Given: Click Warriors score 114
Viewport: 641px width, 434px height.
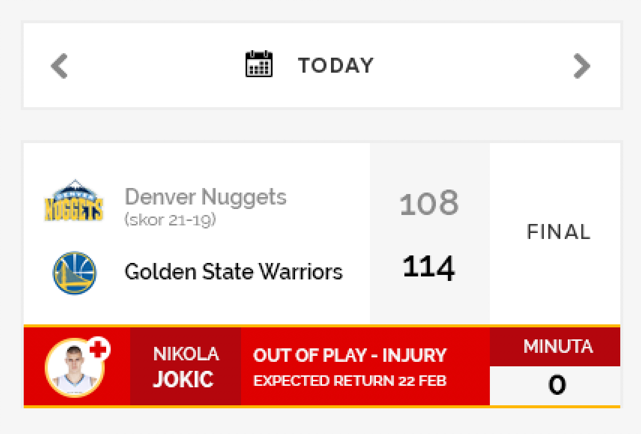Looking at the screenshot, I should coord(429,267).
